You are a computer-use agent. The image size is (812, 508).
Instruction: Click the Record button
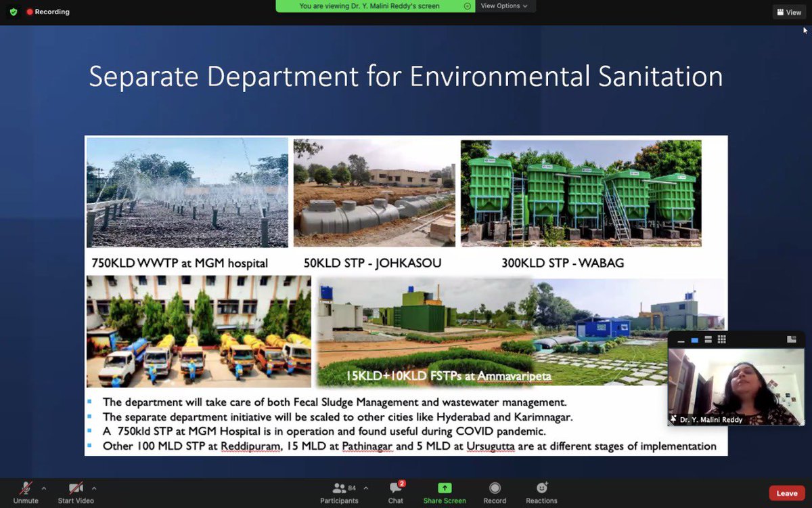(495, 492)
